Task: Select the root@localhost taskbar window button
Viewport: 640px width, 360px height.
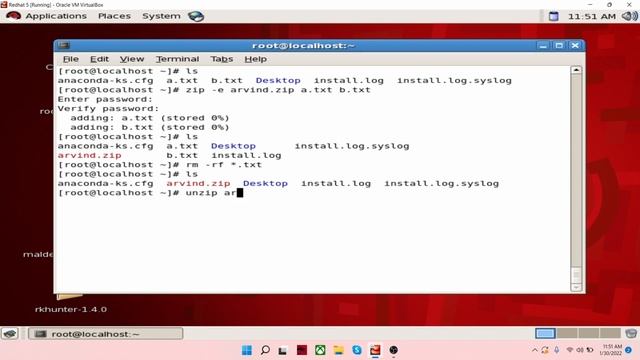Action: (105, 334)
